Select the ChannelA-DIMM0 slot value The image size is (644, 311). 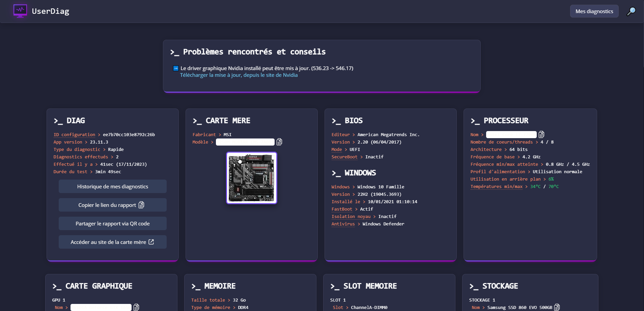pos(369,307)
